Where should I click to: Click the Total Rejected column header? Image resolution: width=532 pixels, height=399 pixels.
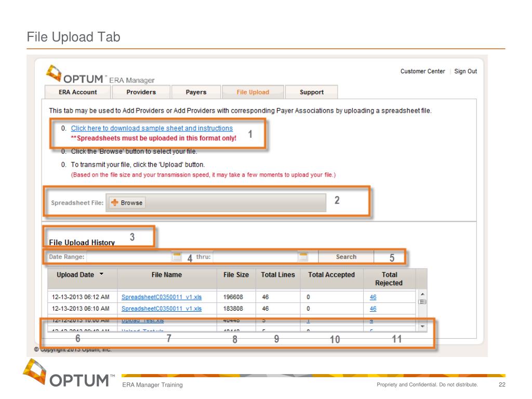click(x=389, y=278)
